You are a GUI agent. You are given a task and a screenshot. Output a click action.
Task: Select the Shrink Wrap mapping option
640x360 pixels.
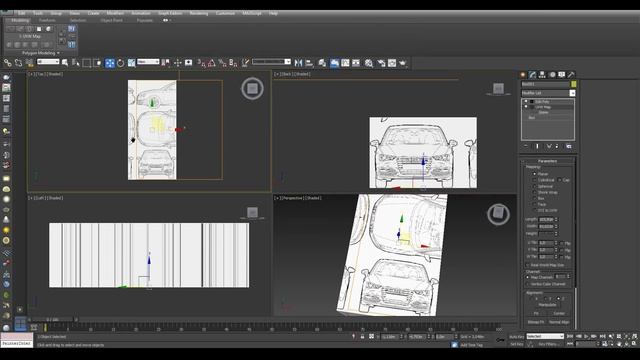pos(534,192)
